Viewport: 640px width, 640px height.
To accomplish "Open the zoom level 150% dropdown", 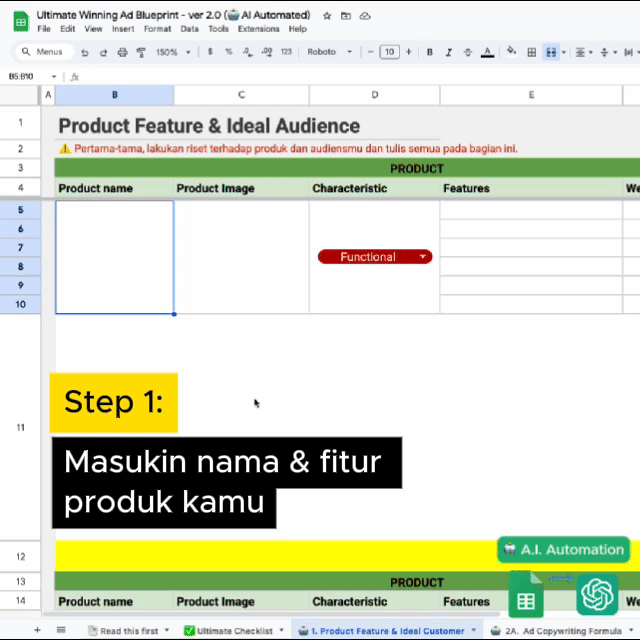I will [173, 52].
